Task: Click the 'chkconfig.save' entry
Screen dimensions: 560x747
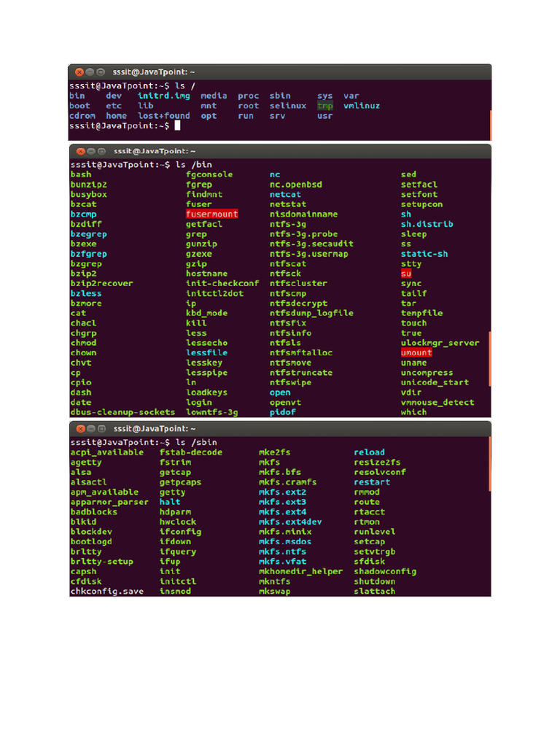Action: click(107, 591)
